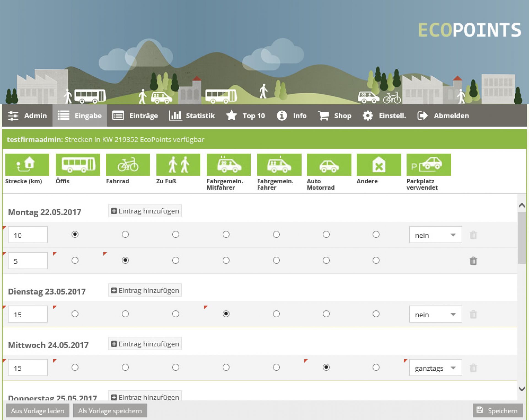Click the Top 10 star icon
The height and width of the screenshot is (420, 529).
232,116
